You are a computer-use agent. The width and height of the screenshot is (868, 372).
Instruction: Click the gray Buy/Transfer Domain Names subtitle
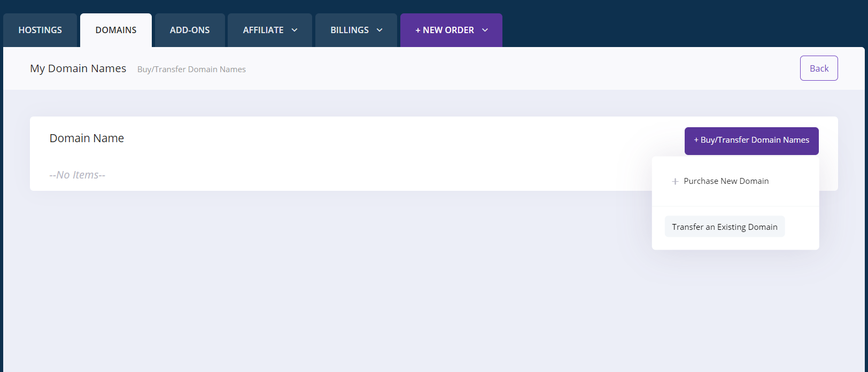[x=191, y=69]
